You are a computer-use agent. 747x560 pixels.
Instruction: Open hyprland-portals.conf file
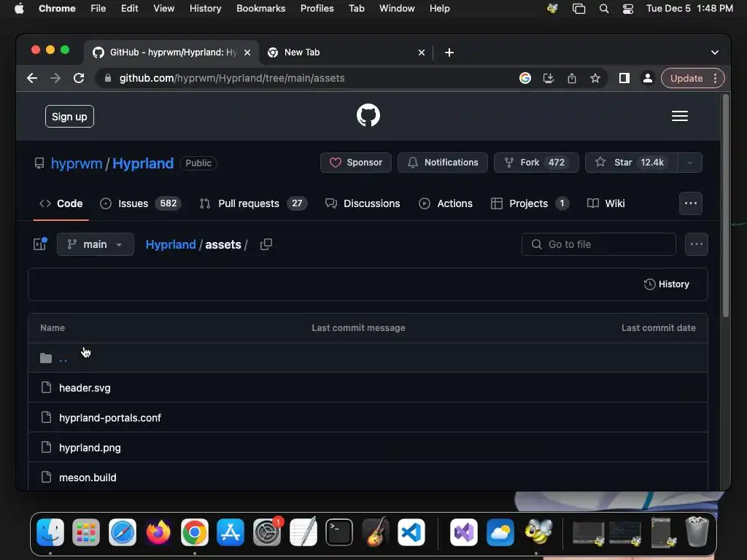pyautogui.click(x=110, y=418)
